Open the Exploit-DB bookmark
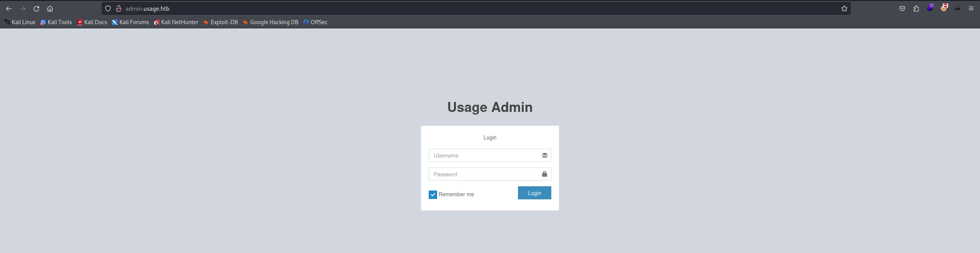The width and height of the screenshot is (980, 253). tap(220, 22)
